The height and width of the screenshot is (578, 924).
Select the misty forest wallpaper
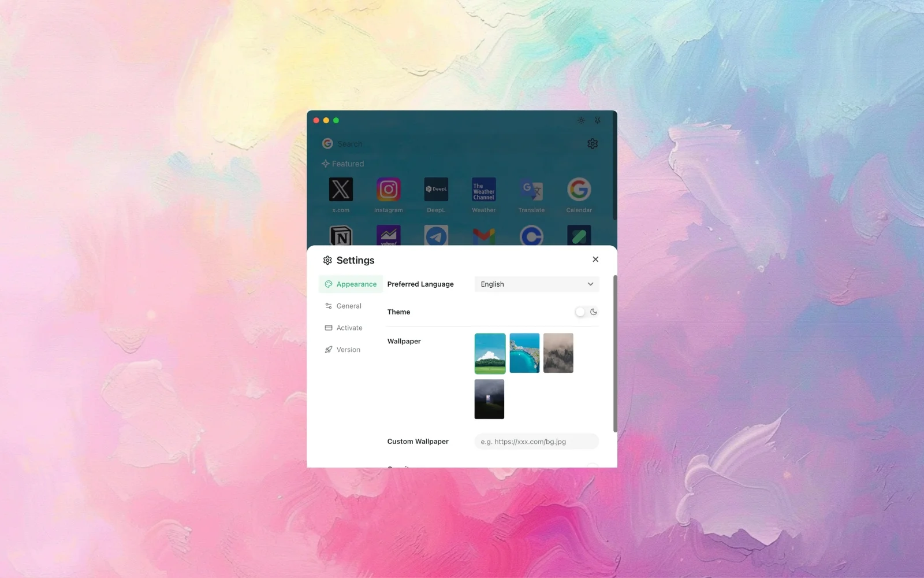pyautogui.click(x=558, y=353)
